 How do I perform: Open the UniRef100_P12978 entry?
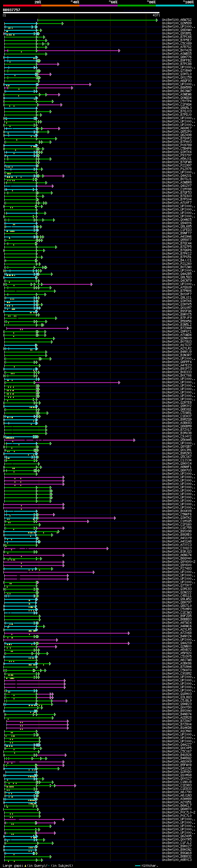click(x=177, y=169)
